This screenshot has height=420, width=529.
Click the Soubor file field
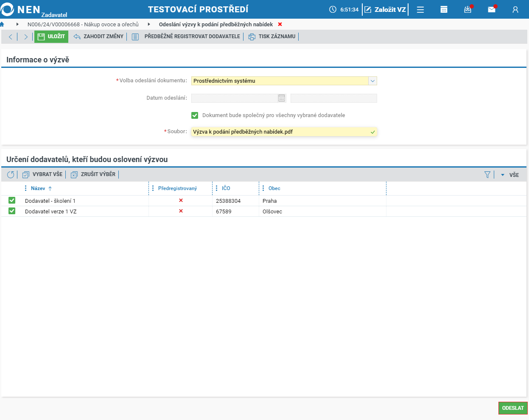pyautogui.click(x=284, y=132)
